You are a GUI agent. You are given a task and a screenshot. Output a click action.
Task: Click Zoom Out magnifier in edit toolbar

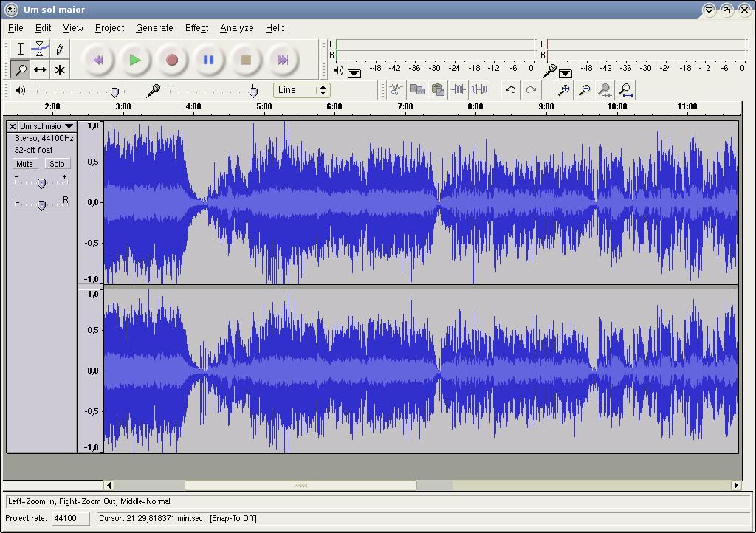click(584, 89)
